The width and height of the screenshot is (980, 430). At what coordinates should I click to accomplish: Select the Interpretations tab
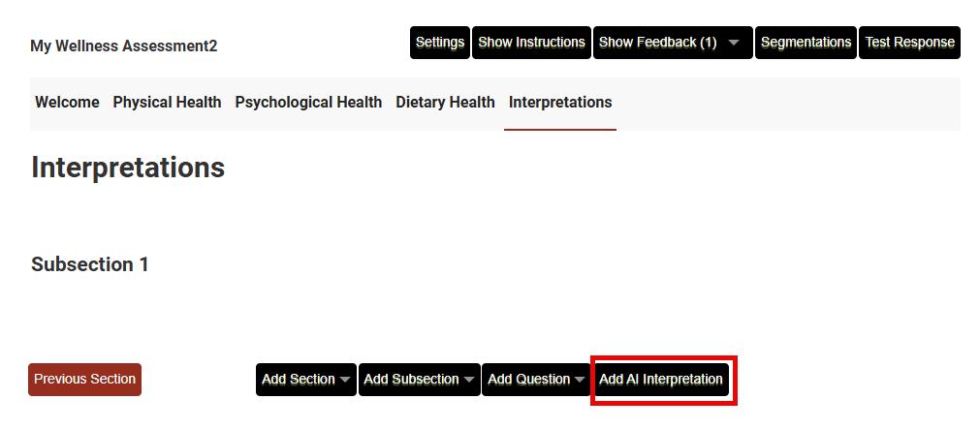[560, 103]
